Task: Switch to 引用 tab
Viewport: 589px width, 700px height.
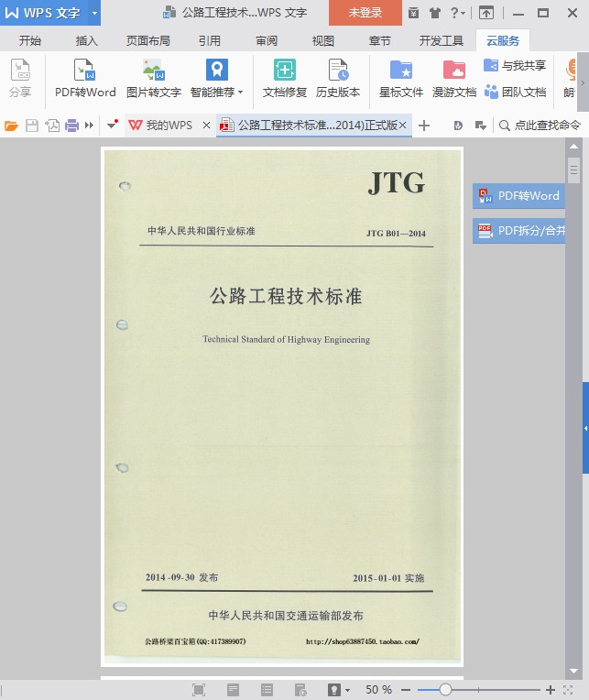Action: [x=210, y=41]
